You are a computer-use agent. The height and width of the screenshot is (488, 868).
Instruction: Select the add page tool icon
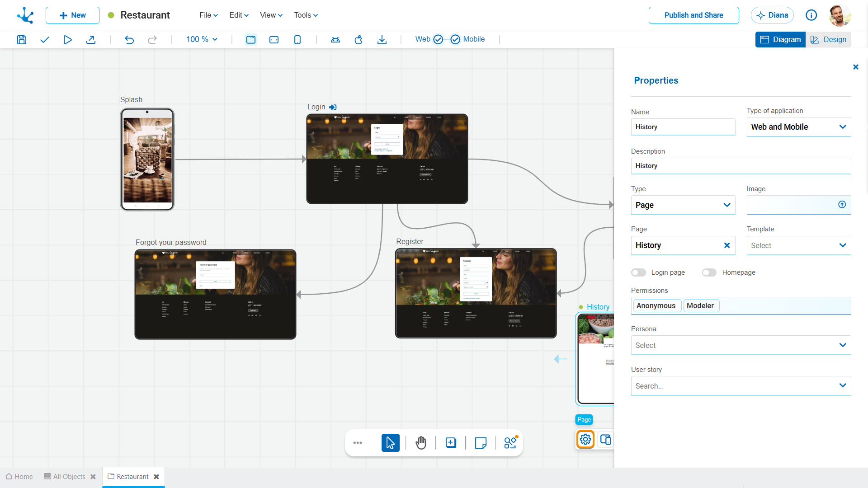coord(451,443)
